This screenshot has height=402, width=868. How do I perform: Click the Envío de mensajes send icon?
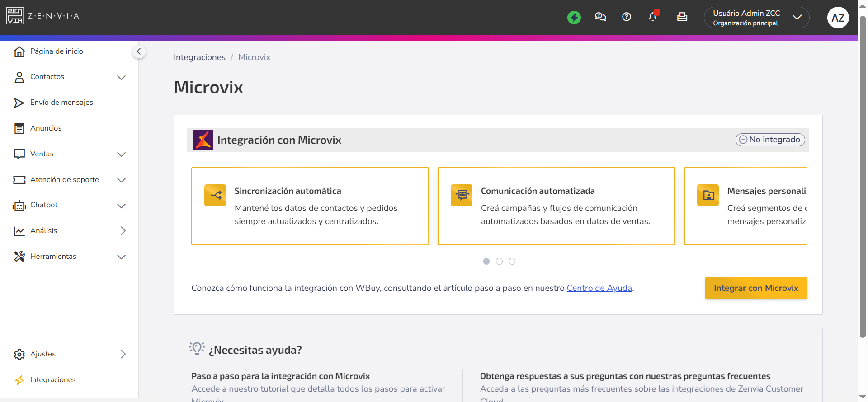[19, 103]
